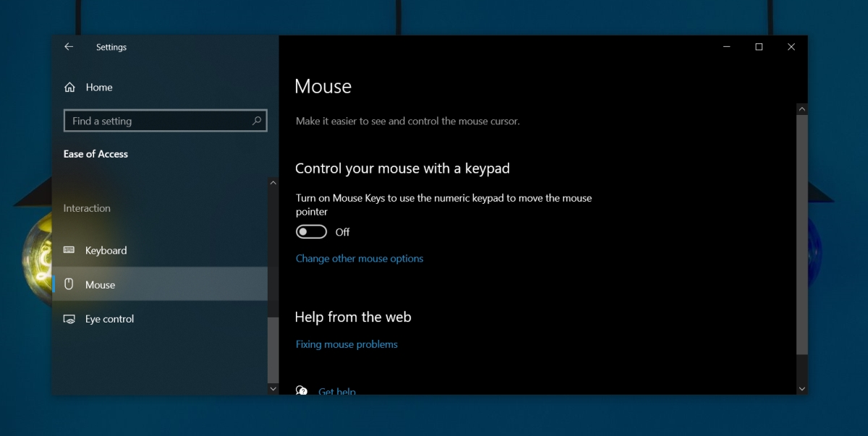Screen dimensions: 868x436
Task: Focus the Find a setting search box
Action: pyautogui.click(x=165, y=121)
